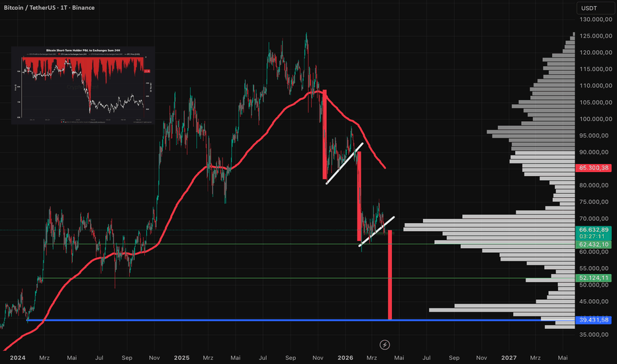
Task: Select the green 62.432,10 price level label
Action: point(593,244)
